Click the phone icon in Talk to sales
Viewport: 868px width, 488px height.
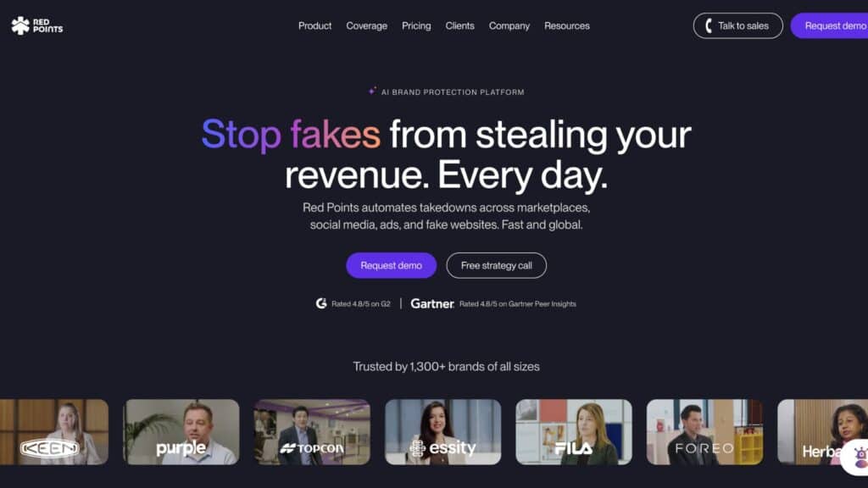709,25
